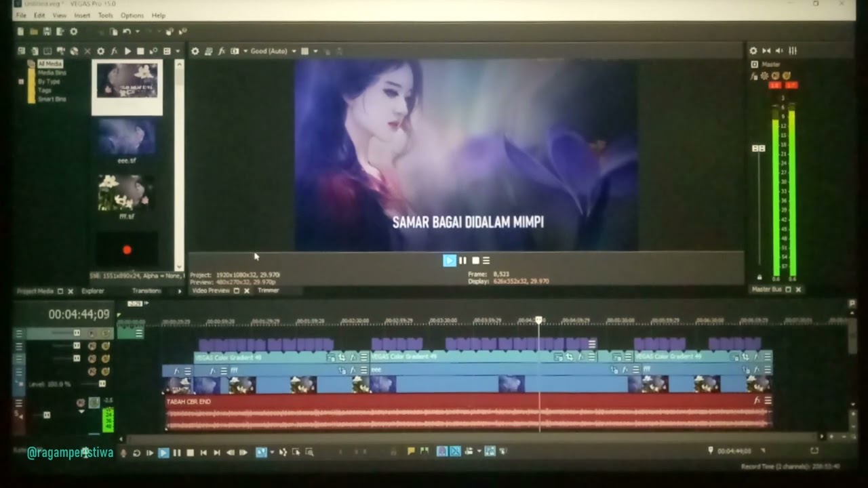
Task: Open the Tools menu
Action: pyautogui.click(x=105, y=15)
